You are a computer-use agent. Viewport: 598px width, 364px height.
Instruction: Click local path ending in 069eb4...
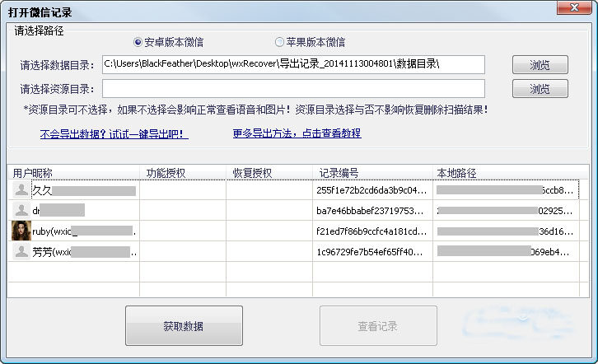pyautogui.click(x=503, y=252)
